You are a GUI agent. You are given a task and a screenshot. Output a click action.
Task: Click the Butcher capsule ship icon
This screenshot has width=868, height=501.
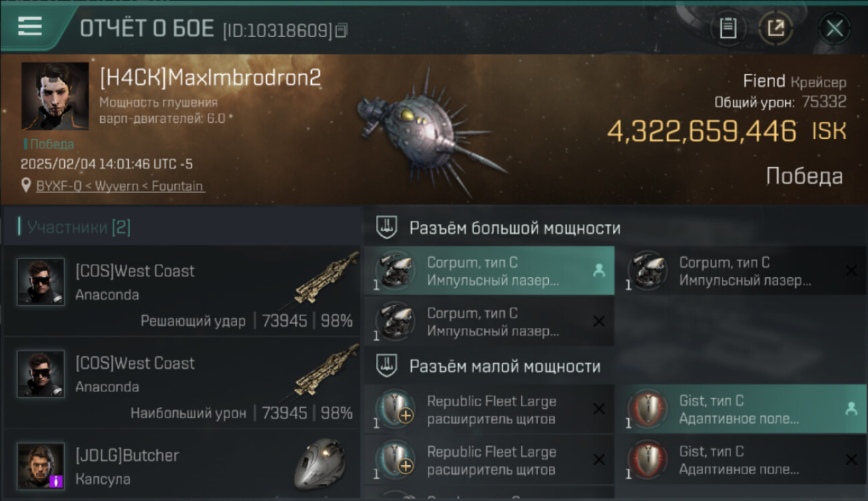pyautogui.click(x=320, y=464)
